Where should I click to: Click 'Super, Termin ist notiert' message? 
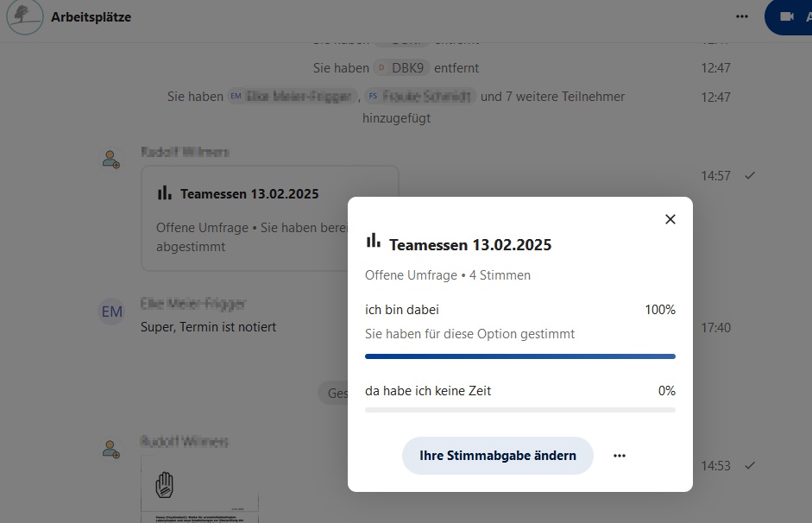(208, 327)
